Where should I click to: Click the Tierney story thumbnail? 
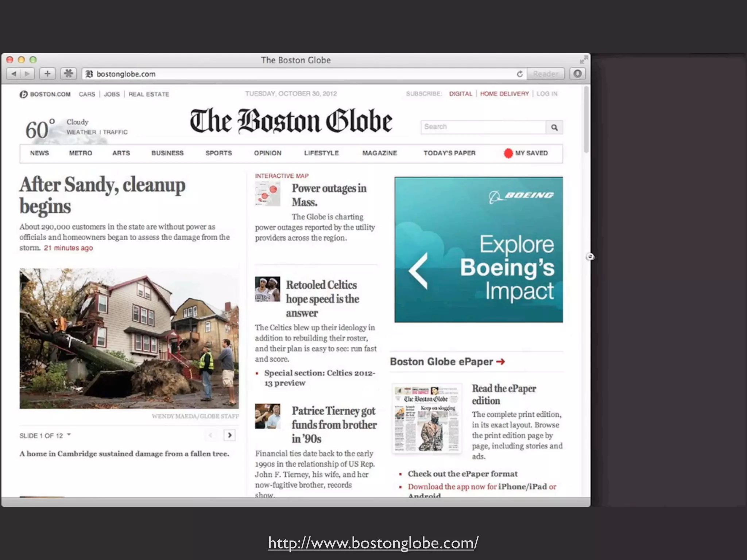pos(267,416)
